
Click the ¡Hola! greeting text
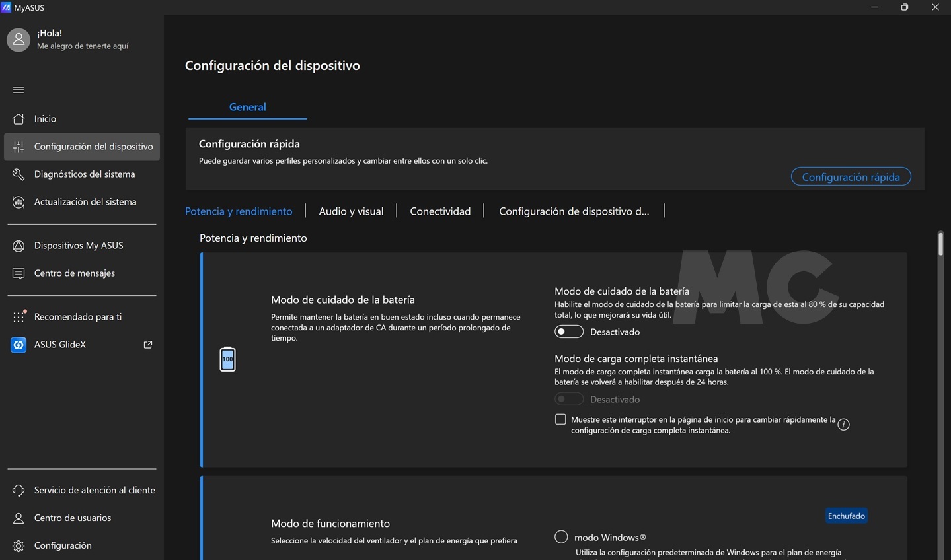click(x=50, y=33)
